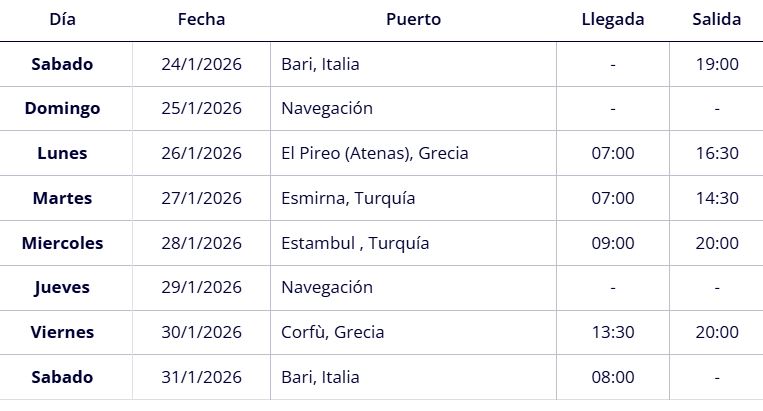Select the El Pireo (Atenas), Grecia cell
The width and height of the screenshot is (763, 411).
click(x=375, y=153)
